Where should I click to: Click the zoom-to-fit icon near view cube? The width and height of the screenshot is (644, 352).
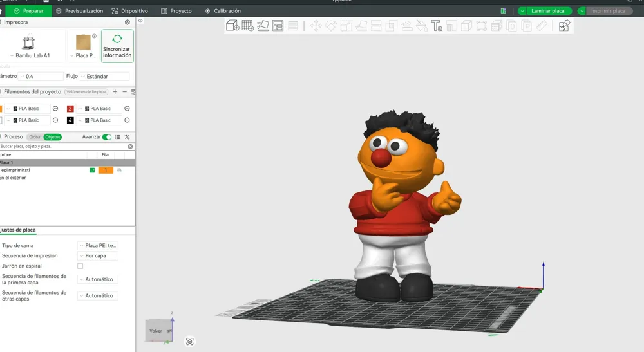(x=189, y=341)
